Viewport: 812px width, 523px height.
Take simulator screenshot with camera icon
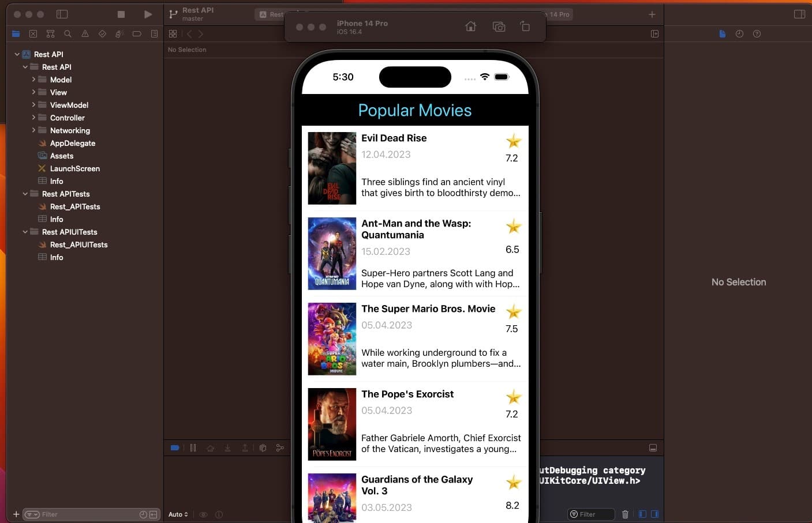click(499, 27)
